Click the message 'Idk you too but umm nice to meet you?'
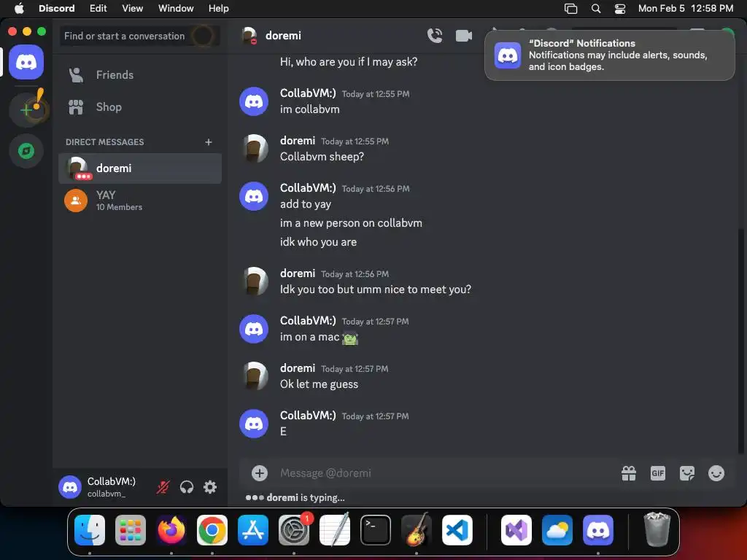The height and width of the screenshot is (560, 747). tap(376, 289)
